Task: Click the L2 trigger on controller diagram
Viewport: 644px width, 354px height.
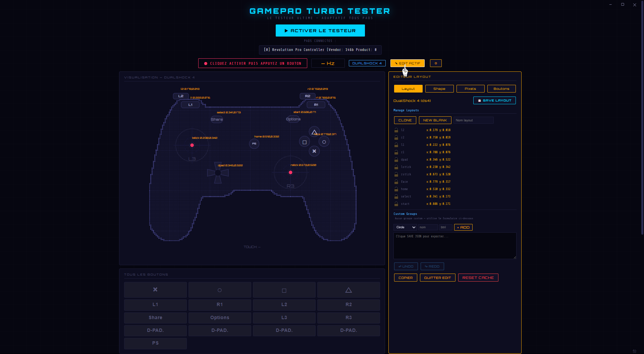Action: [181, 96]
